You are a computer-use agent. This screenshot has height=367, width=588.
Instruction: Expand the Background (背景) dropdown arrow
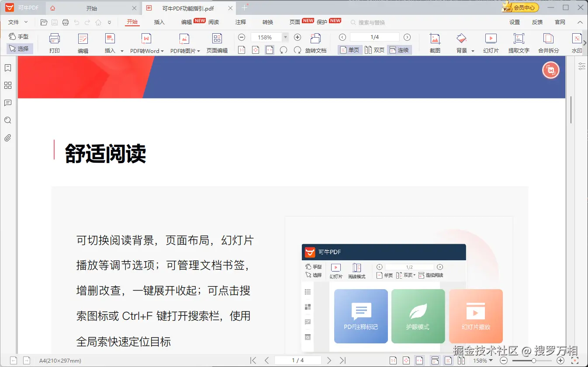(473, 51)
